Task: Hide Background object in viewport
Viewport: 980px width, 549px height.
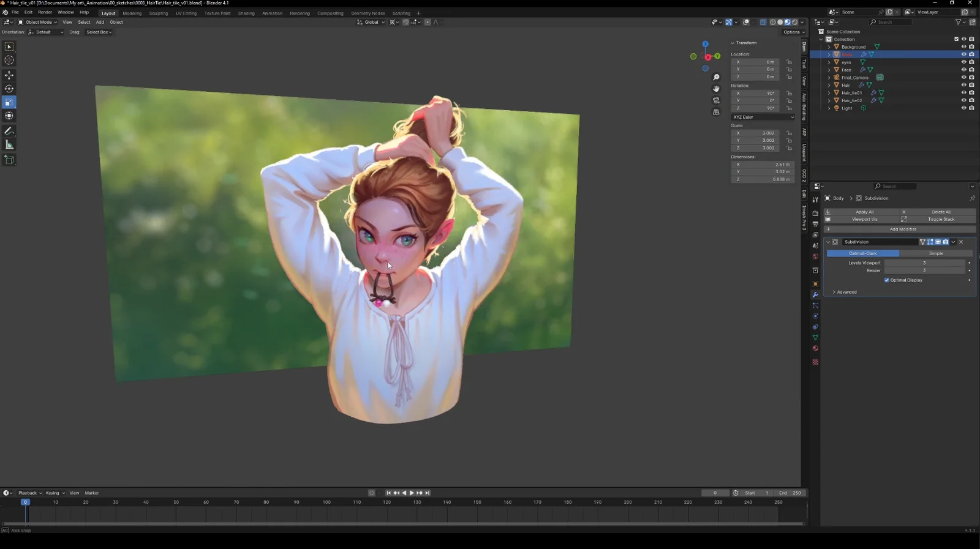Action: tap(963, 47)
